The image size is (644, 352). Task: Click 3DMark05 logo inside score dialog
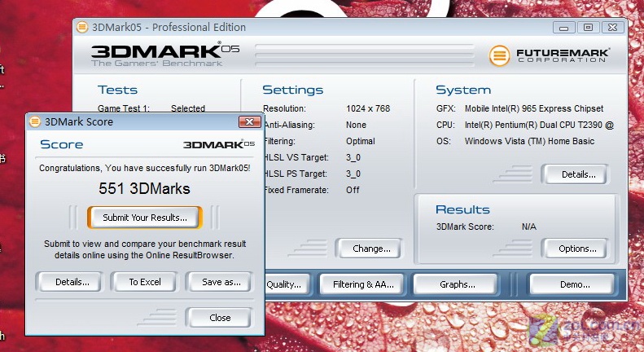pos(219,144)
